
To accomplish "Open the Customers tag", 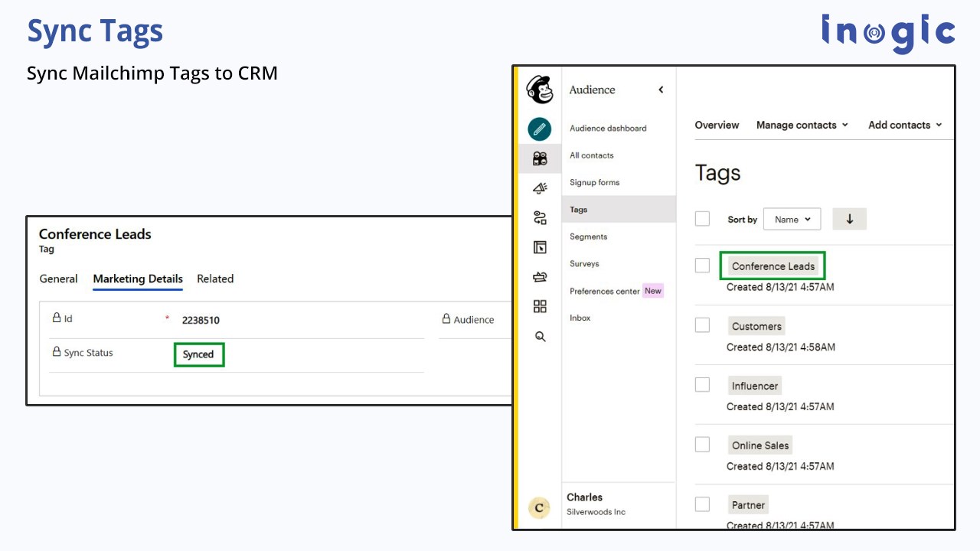I will pos(756,326).
